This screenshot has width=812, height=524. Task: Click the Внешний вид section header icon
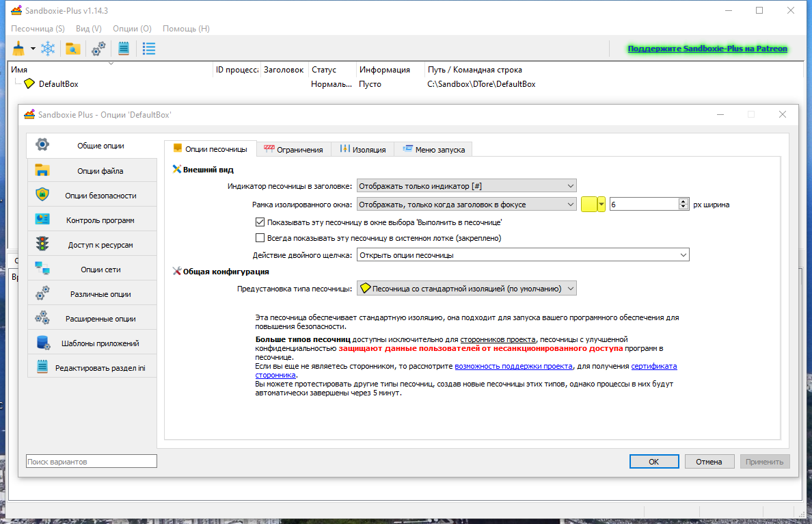pyautogui.click(x=176, y=169)
